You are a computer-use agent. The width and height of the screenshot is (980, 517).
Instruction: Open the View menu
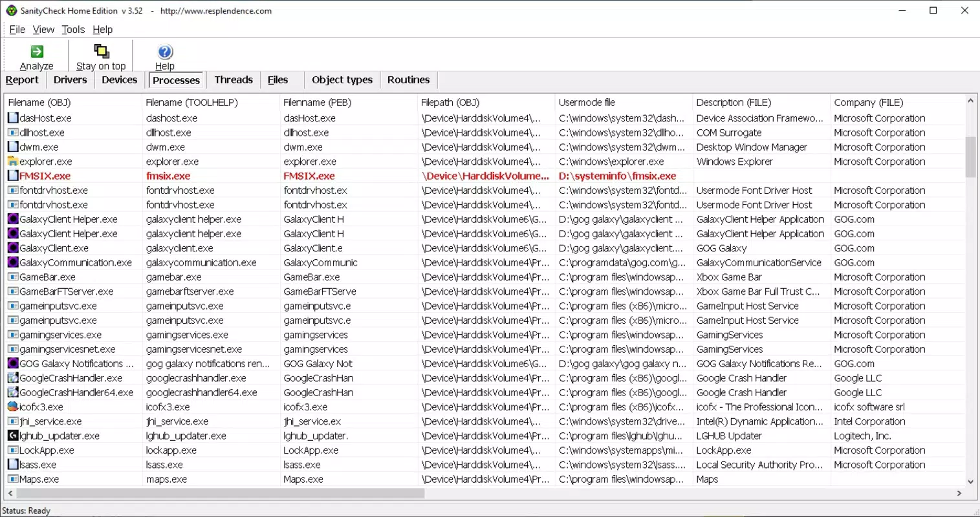(43, 29)
